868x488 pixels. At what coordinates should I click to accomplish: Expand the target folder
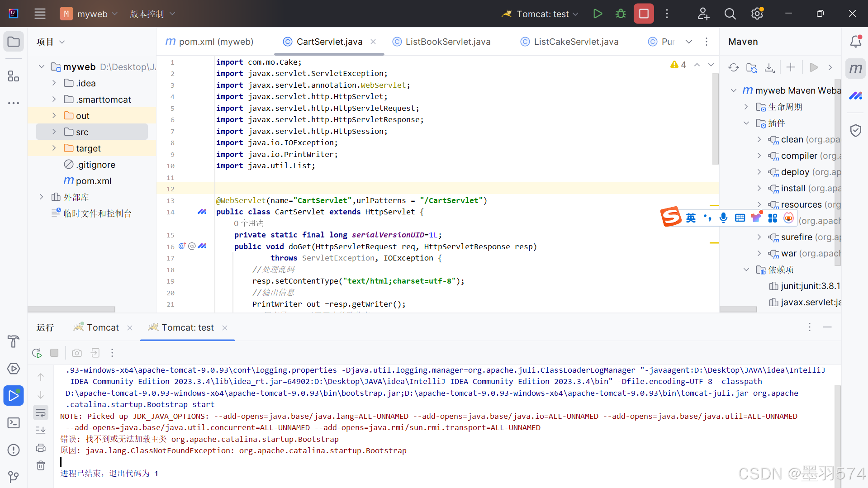click(54, 148)
